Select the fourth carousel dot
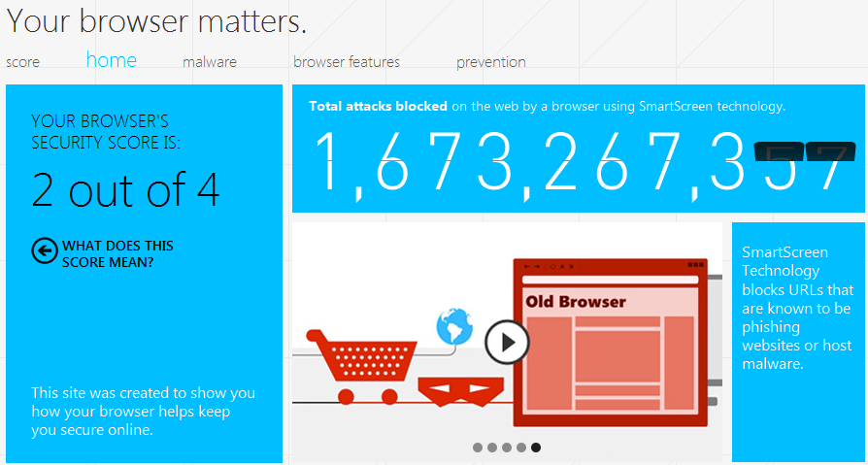Screen dimensions: 868x465 (x=521, y=448)
